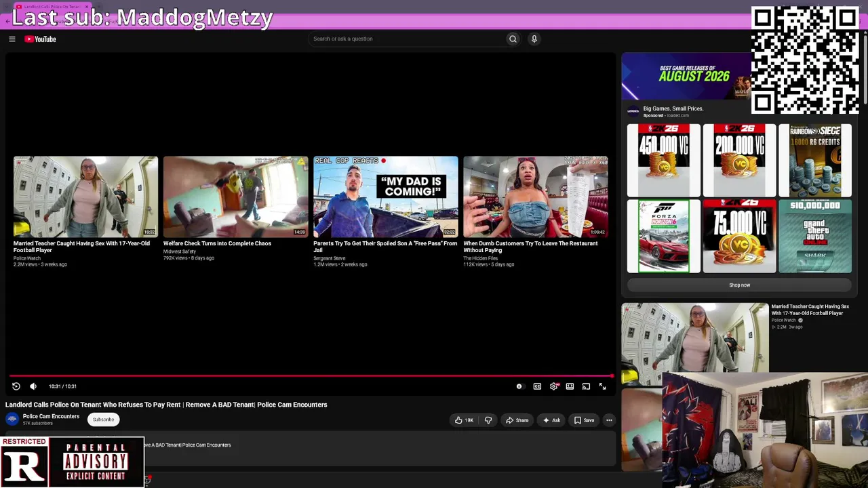Like the video (19K)
Image resolution: width=868 pixels, height=488 pixels.
coord(464,420)
